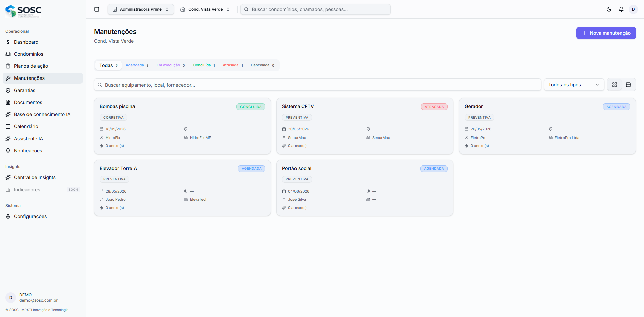The height and width of the screenshot is (317, 644).
Task: Click the CORRETIVA type tag
Action: tap(113, 118)
